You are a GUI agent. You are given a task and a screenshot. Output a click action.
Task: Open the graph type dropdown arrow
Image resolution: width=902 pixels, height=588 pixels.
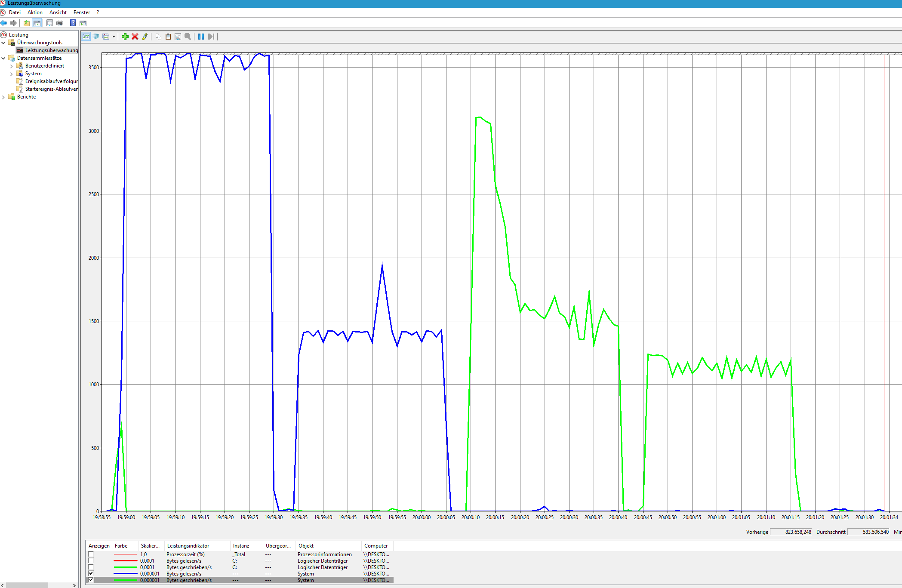tap(114, 37)
